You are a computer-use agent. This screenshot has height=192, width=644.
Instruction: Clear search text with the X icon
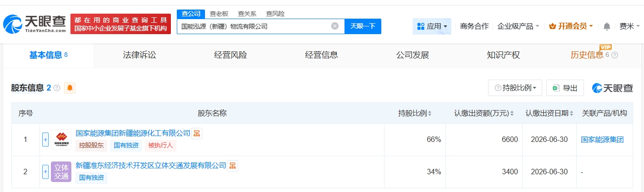pyautogui.click(x=335, y=26)
